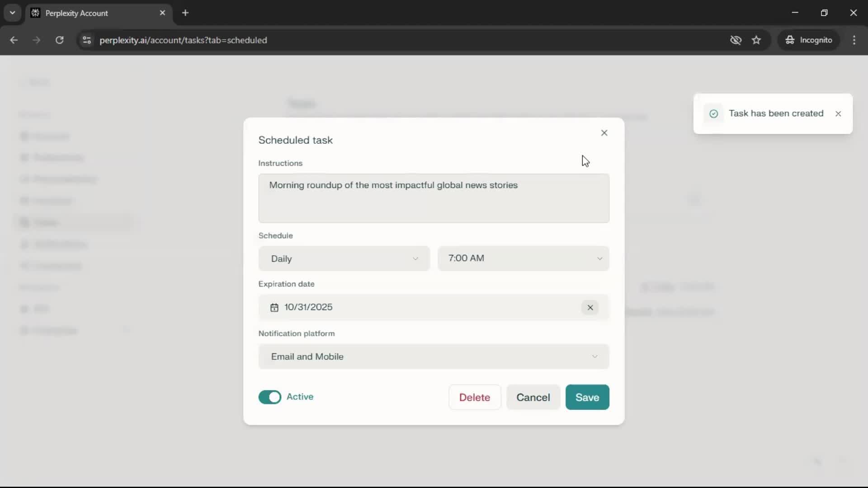Delete the scheduled task
Screen dimensions: 868x488
[x=474, y=397]
